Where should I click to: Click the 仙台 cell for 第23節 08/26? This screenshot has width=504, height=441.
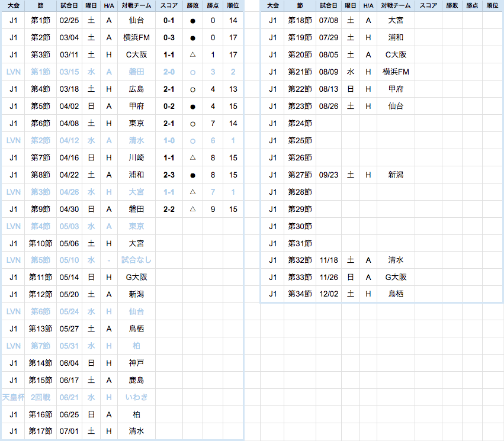(x=396, y=107)
